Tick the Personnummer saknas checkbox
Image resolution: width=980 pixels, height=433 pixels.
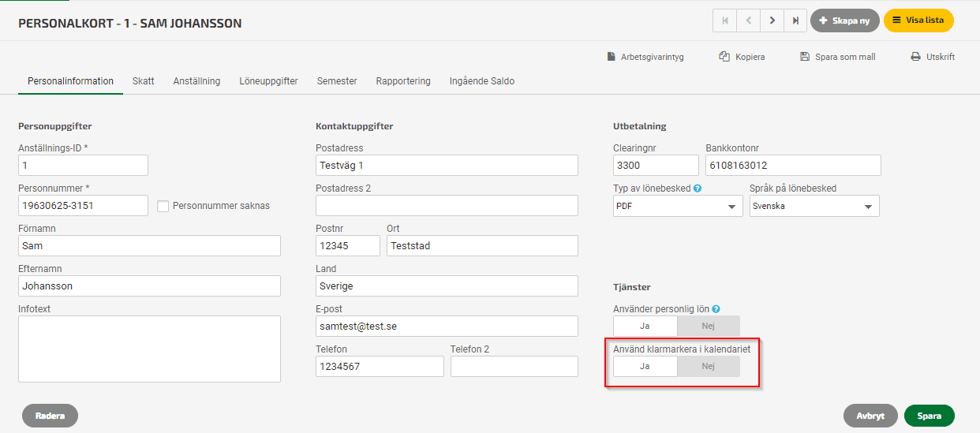tap(163, 206)
